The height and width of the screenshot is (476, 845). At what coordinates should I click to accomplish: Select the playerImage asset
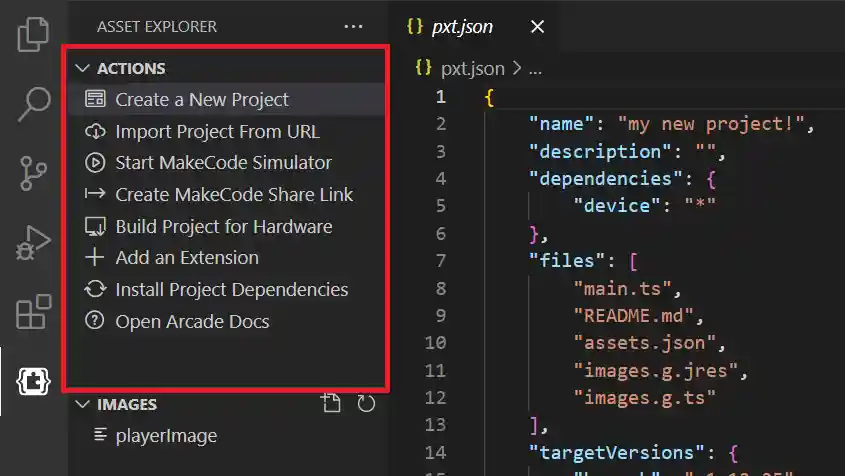(166, 436)
